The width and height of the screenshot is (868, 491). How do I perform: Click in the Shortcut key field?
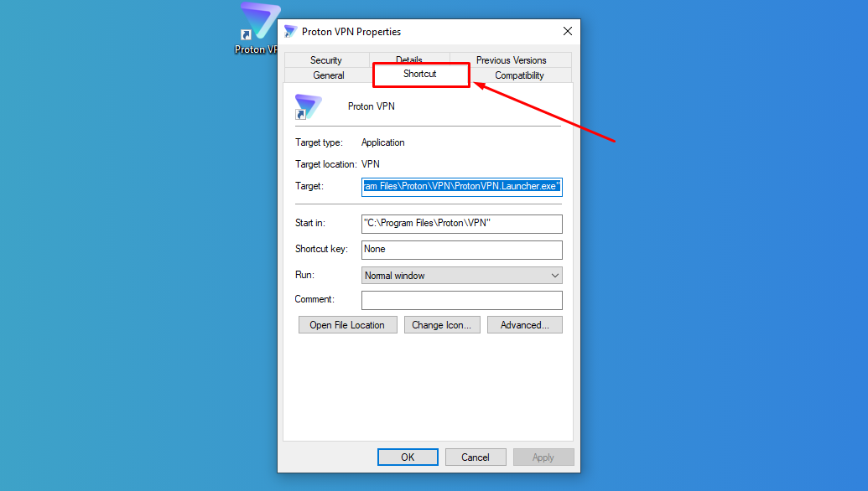[462, 250]
